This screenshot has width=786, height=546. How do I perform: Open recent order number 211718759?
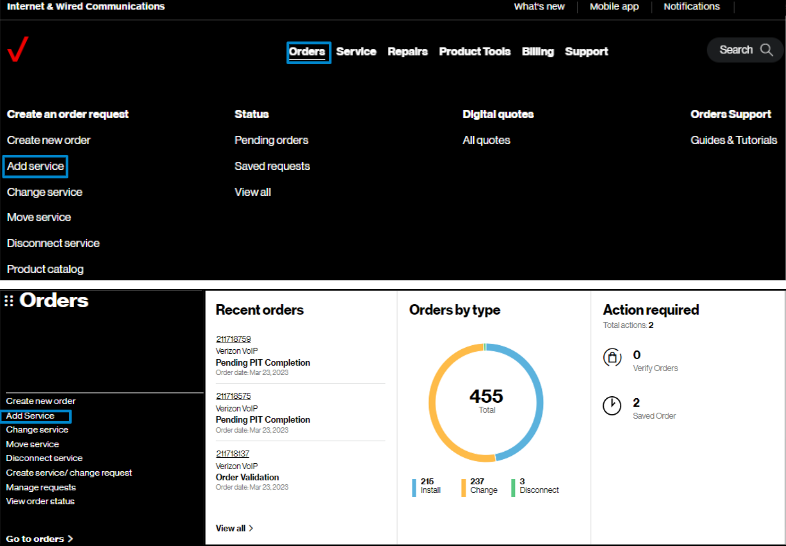234,339
